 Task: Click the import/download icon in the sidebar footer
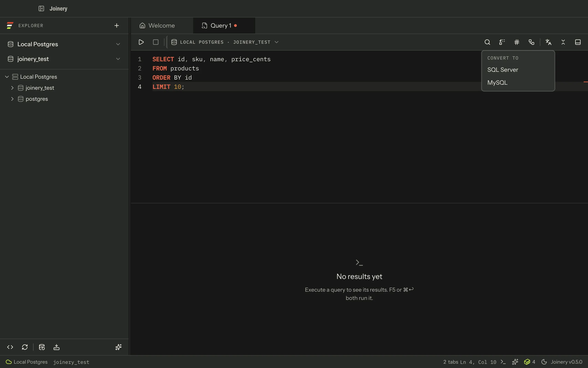[x=56, y=347]
